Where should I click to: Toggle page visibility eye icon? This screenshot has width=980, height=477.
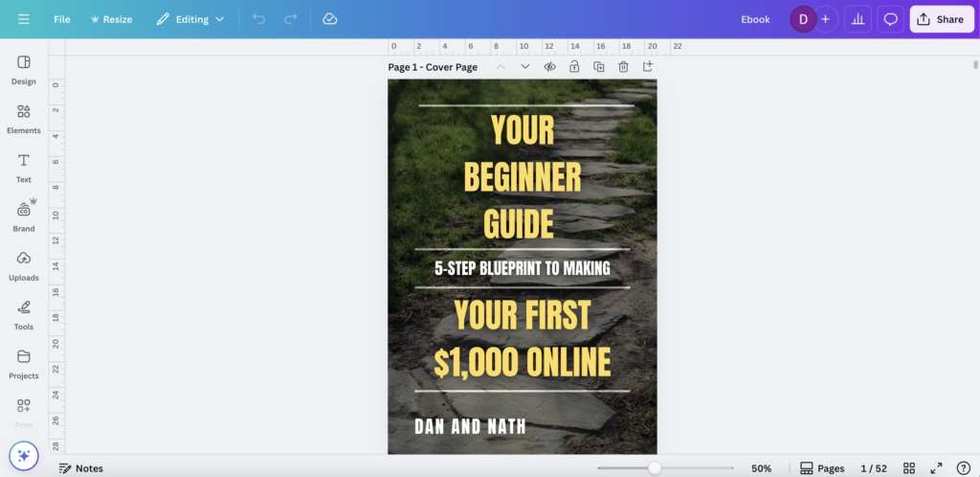pyautogui.click(x=549, y=67)
